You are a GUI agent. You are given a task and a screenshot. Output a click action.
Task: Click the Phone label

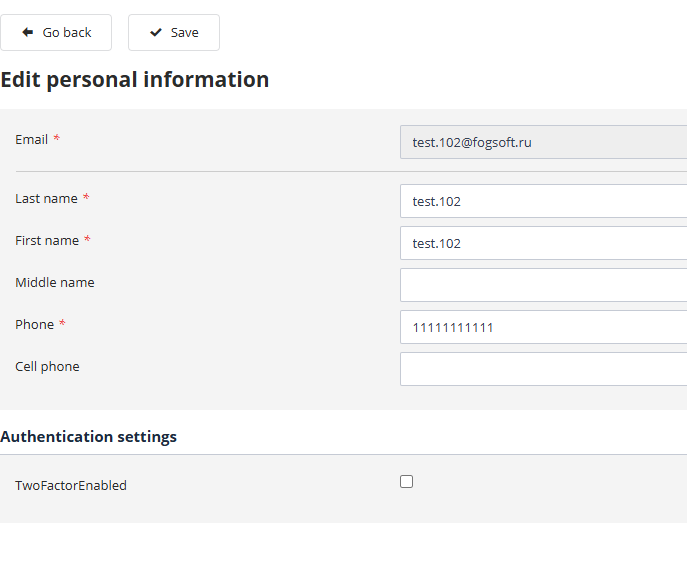(34, 325)
